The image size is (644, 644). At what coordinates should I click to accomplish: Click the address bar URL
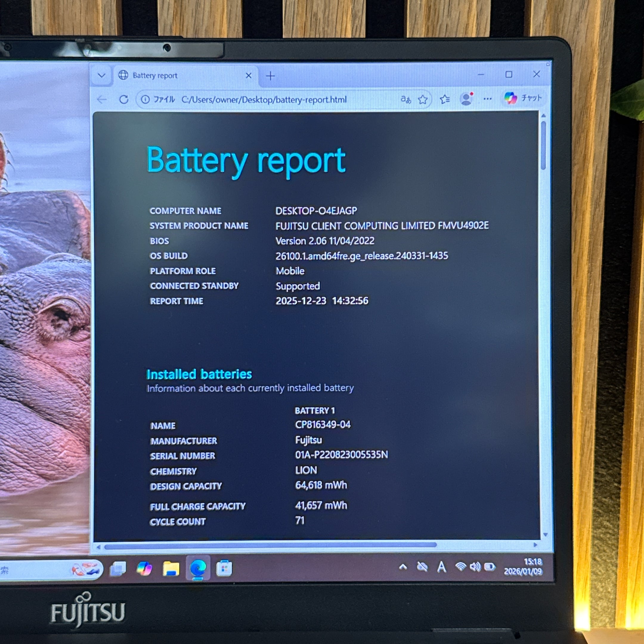264,100
